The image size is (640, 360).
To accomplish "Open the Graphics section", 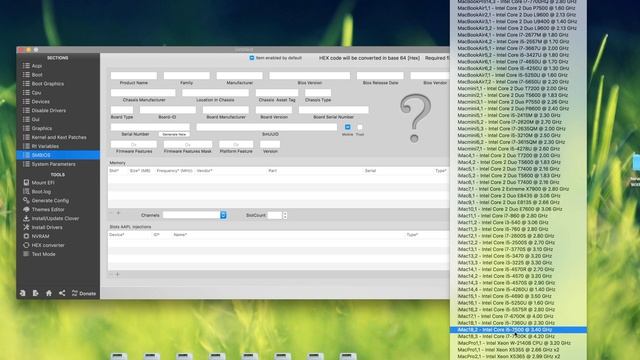I will tap(42, 128).
